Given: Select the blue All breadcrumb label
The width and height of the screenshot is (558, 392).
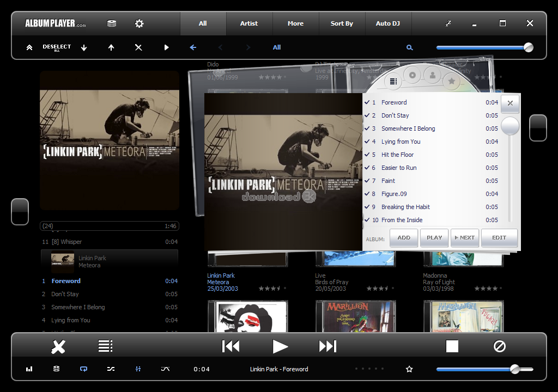Looking at the screenshot, I should pyautogui.click(x=277, y=47).
